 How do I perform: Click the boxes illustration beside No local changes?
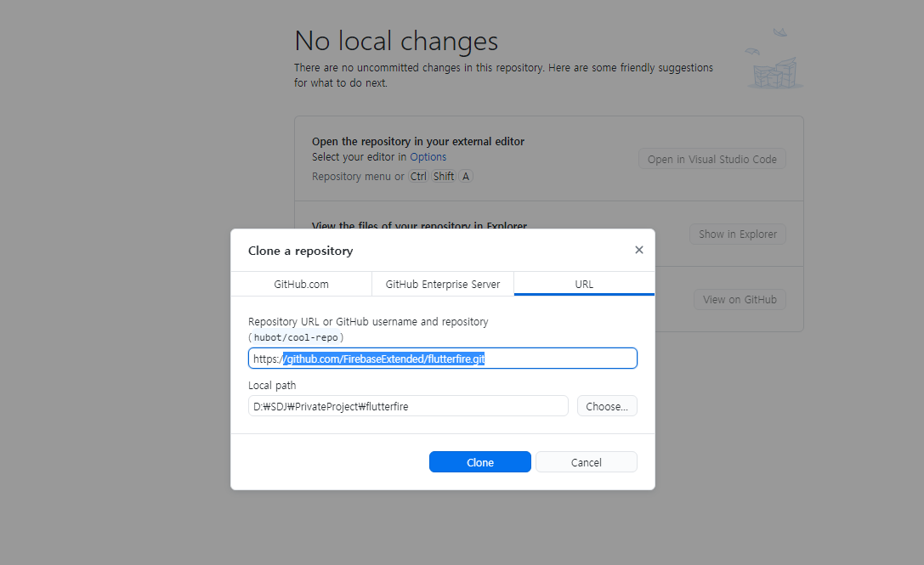point(774,59)
